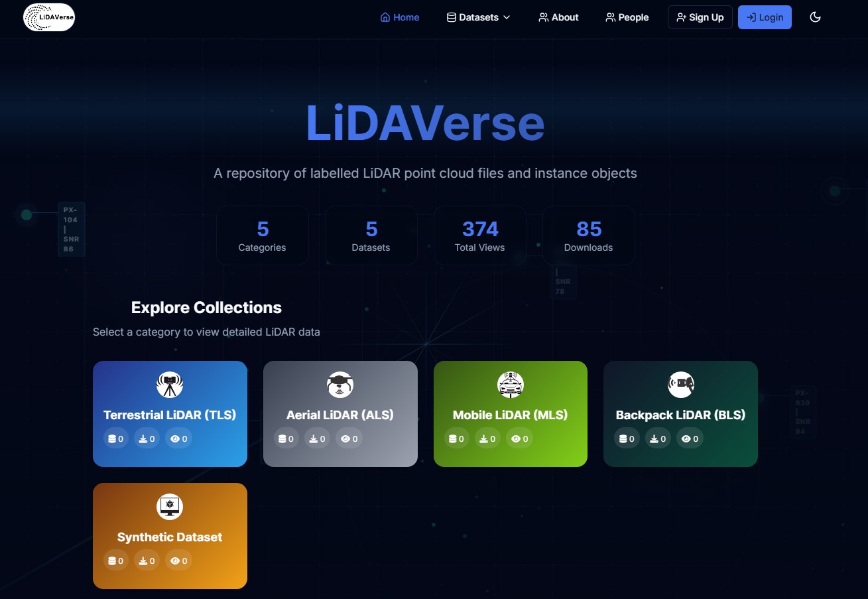868x599 pixels.
Task: Click the downloads badge on Backpack LiDAR card
Action: 658,438
